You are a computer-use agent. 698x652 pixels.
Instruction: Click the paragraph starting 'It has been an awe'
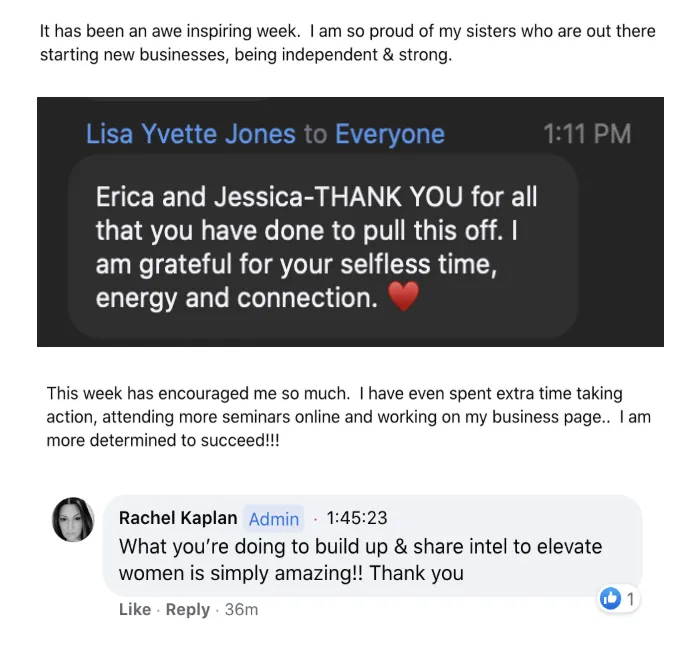[x=348, y=43]
